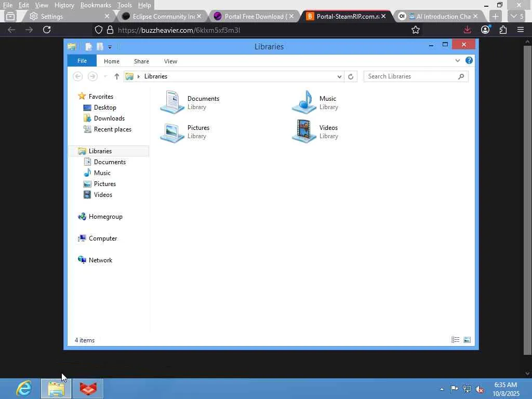Open the Home ribbon tab
532x399 pixels.
(x=112, y=61)
